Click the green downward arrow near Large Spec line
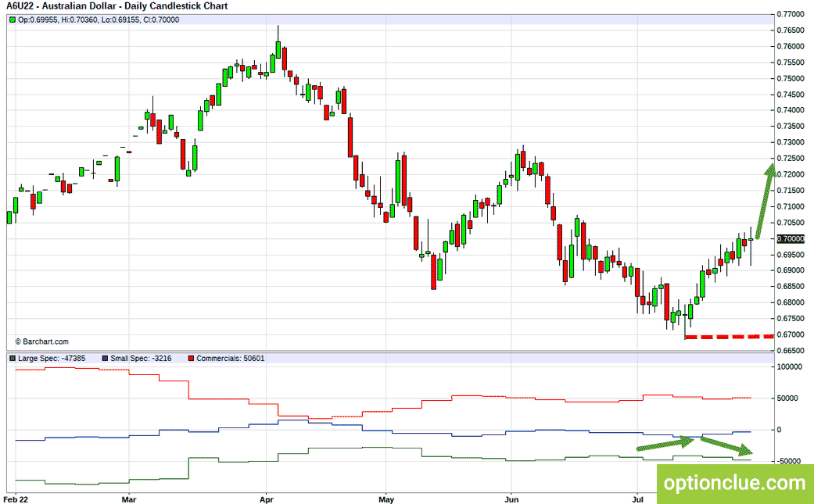 [x=726, y=446]
